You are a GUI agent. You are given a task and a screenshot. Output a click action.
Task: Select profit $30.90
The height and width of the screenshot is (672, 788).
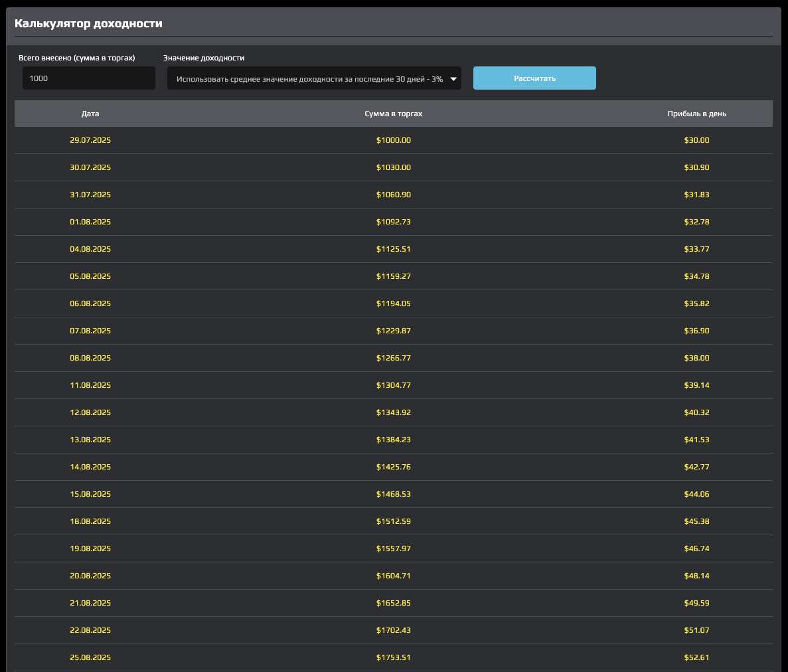(696, 167)
